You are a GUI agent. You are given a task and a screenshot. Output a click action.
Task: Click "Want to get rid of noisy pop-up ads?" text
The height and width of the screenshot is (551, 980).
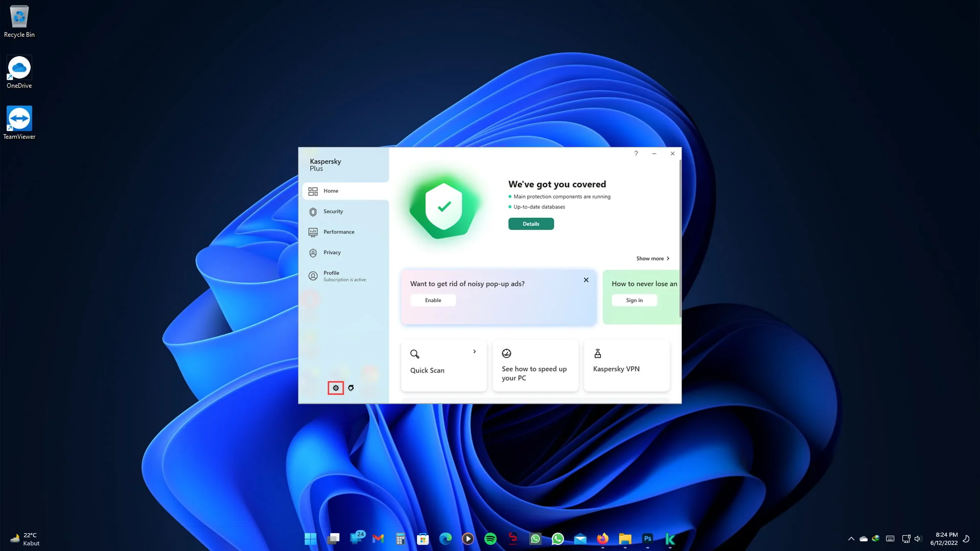coord(467,284)
